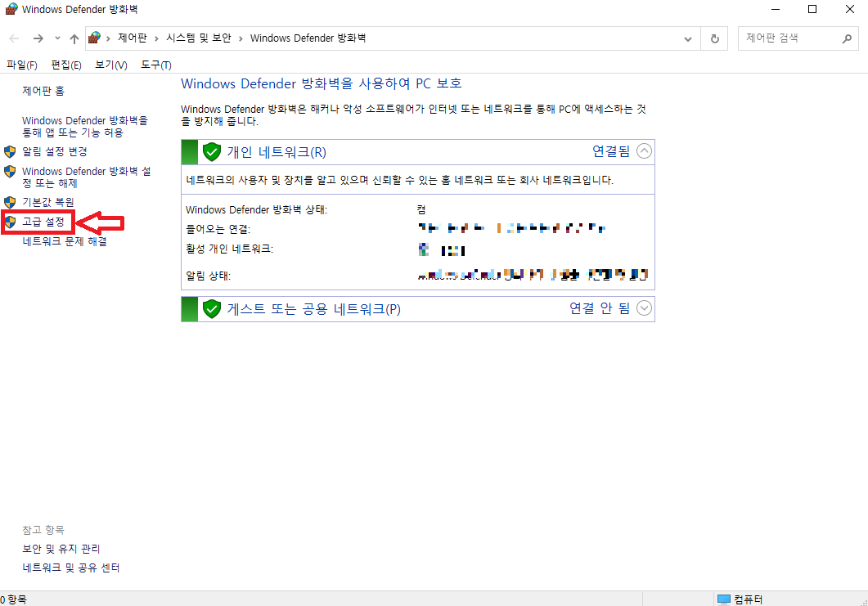868x606 pixels.
Task: Select 제어판 in the breadcrumb path
Action: click(133, 38)
